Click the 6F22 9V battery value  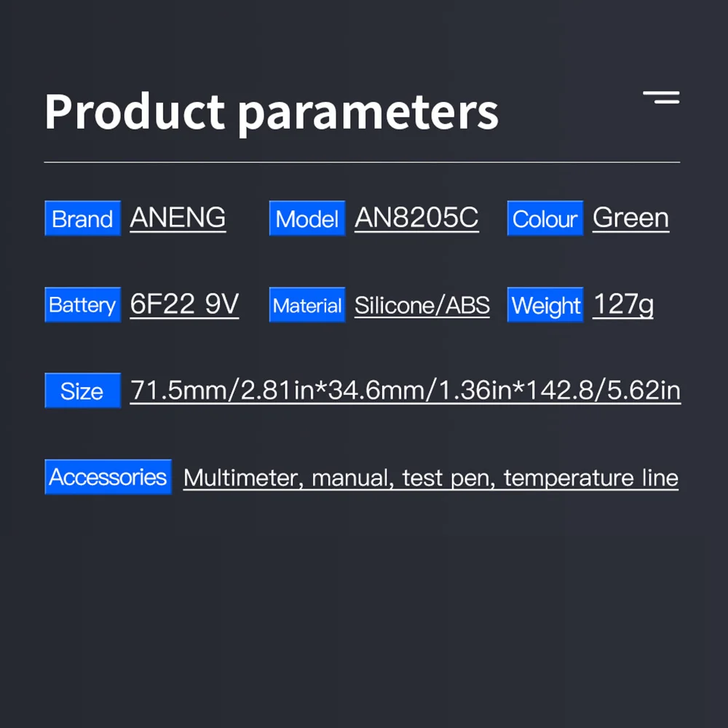click(x=184, y=304)
